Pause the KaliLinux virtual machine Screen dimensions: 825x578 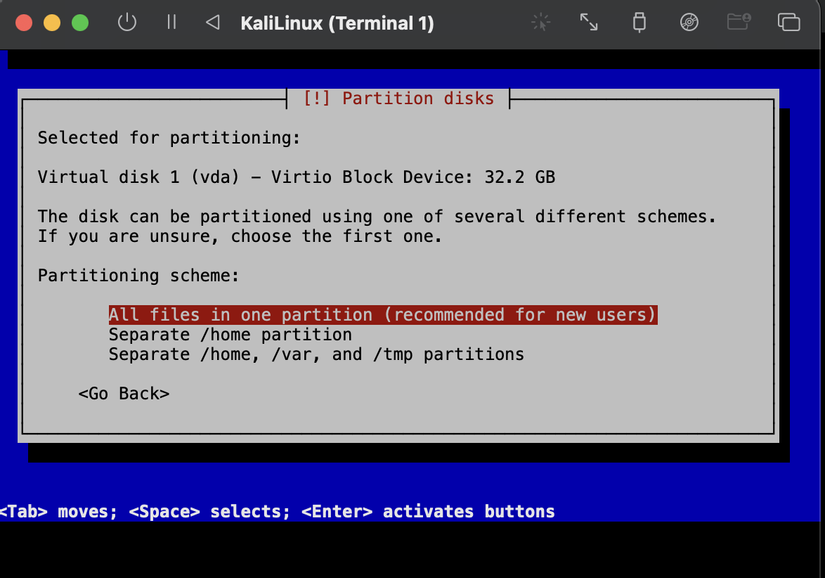(171, 22)
